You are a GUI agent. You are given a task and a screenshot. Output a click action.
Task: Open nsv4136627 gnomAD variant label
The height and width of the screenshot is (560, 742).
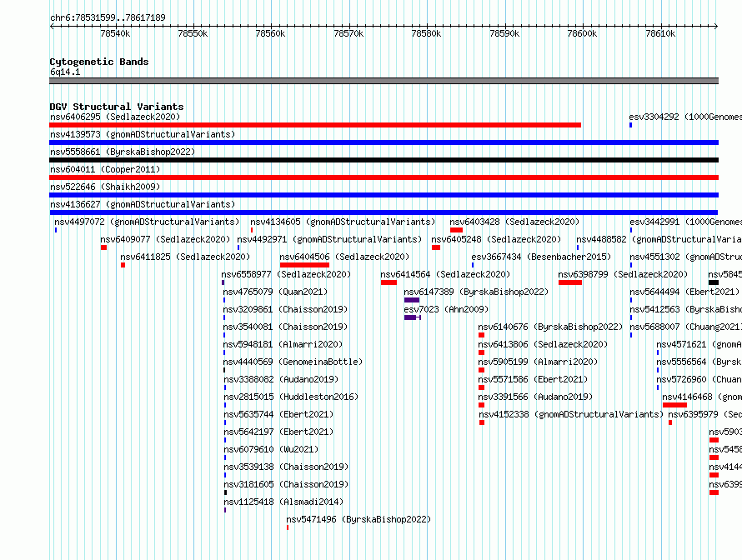point(143,204)
